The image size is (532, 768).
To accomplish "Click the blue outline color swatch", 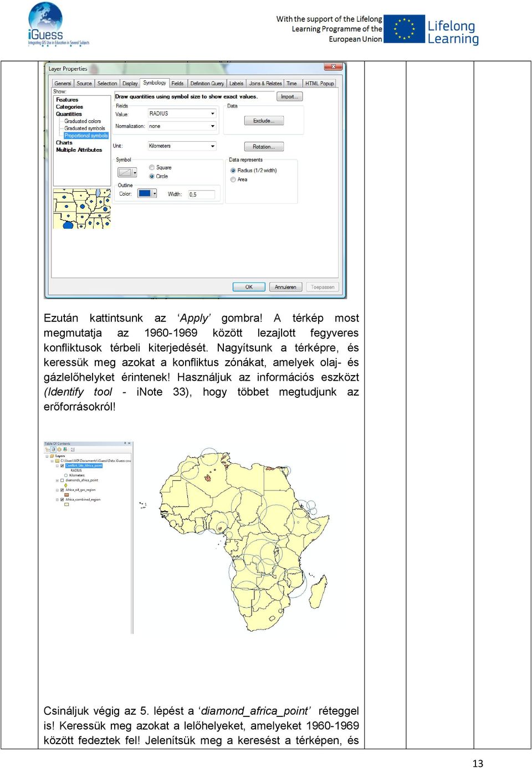I will point(145,193).
